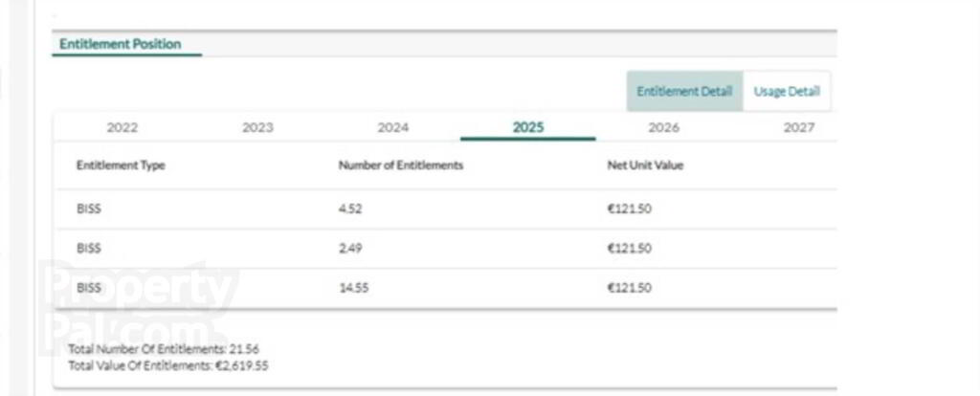The image size is (980, 396).
Task: Select the BISS row with 4.52 entitlements
Action: [446, 209]
